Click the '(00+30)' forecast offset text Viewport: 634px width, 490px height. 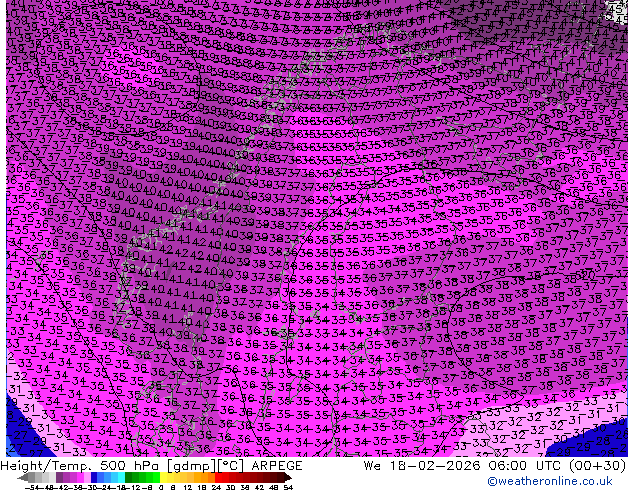point(597,466)
